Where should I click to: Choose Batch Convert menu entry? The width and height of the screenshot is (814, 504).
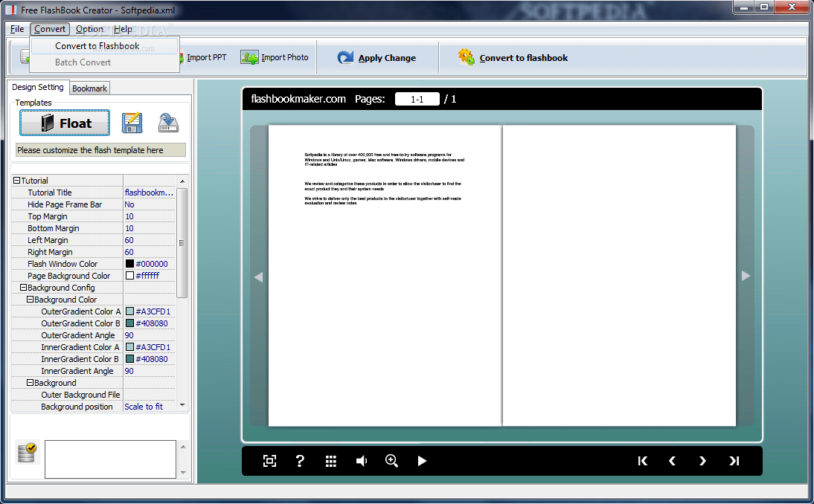tap(104, 62)
